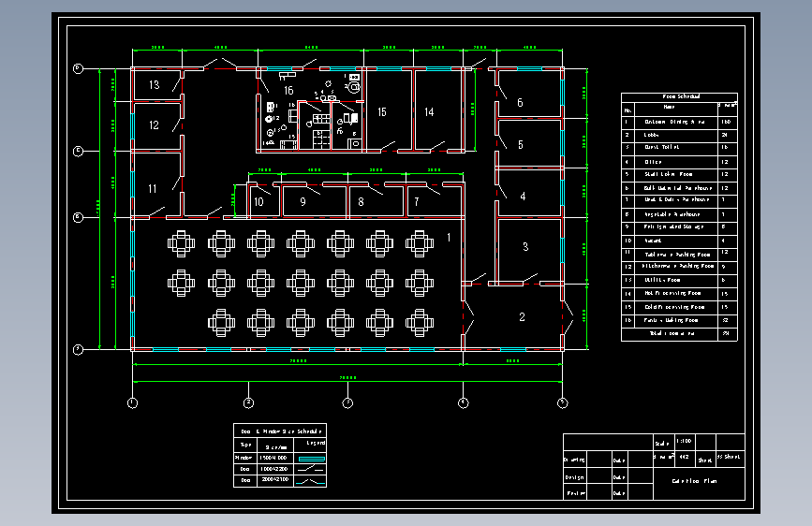This screenshot has width=812, height=526.
Task: Click door size 1000×2200 cell
Action: (274, 469)
